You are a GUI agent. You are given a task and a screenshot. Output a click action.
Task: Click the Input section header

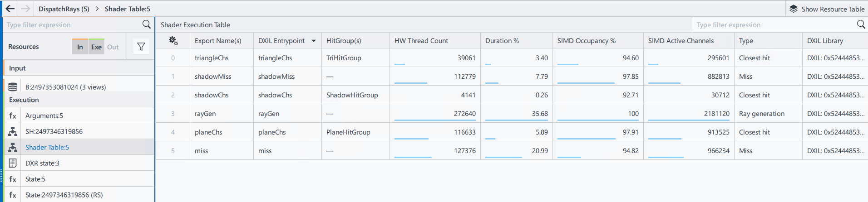tap(79, 68)
